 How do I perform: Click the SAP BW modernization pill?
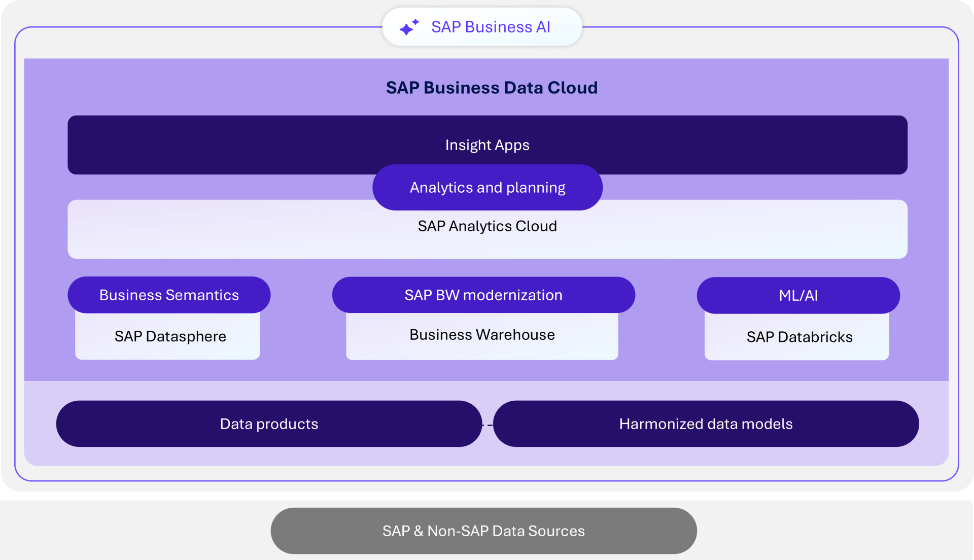483,295
